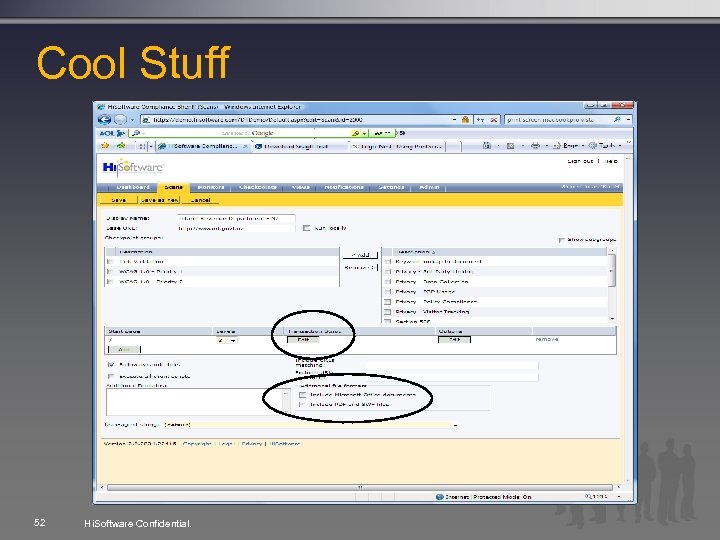
Task: Toggle the Show subgroups checkbox
Action: 561,240
